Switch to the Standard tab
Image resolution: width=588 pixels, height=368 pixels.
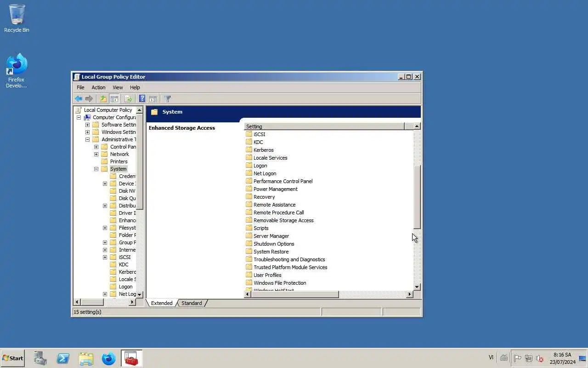(192, 303)
